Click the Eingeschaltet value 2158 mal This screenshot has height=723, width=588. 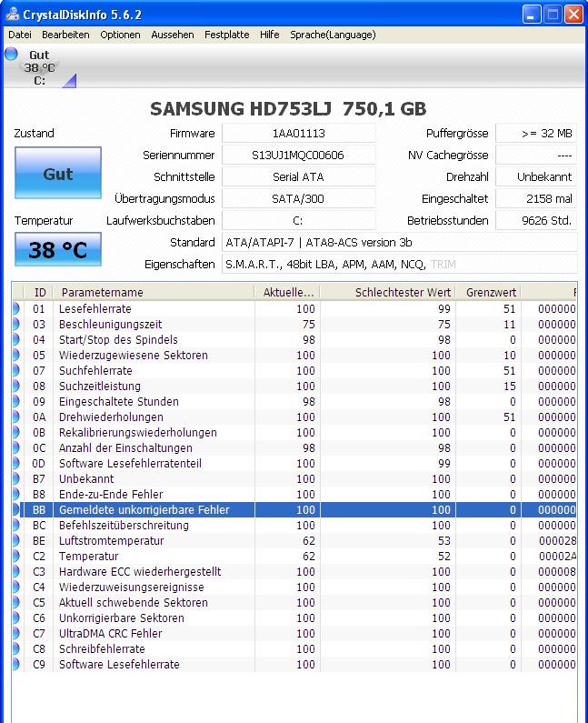pyautogui.click(x=536, y=199)
